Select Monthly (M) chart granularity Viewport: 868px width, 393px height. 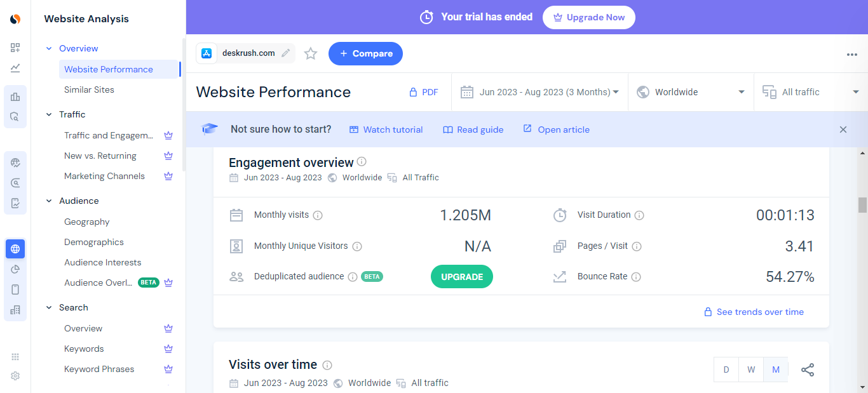coord(776,370)
